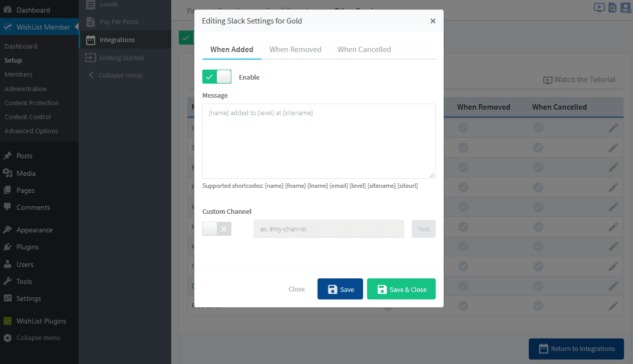This screenshot has height=364, width=633.
Task: Click the Plugins plug icon
Action: click(x=8, y=247)
